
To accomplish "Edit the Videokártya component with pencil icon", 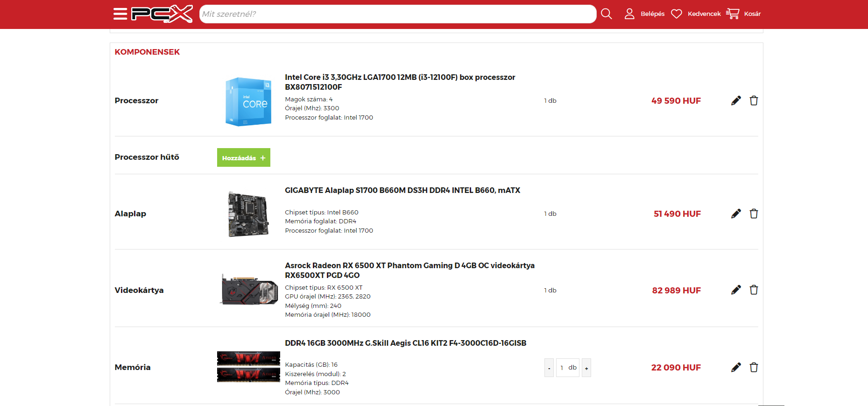I will (736, 290).
